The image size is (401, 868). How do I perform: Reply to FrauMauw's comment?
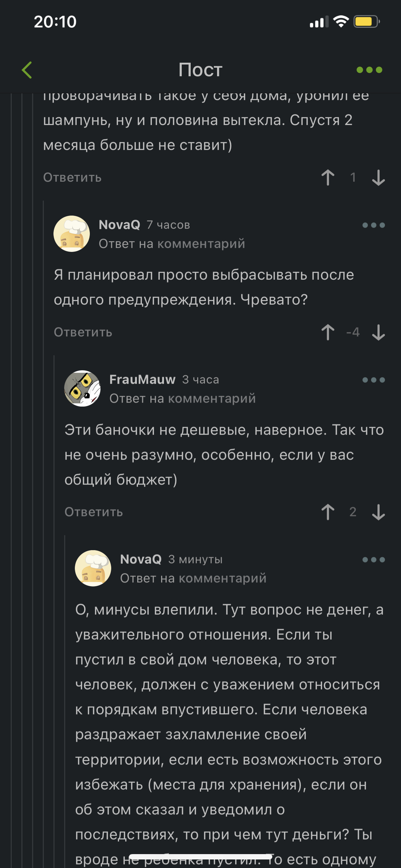(x=94, y=512)
